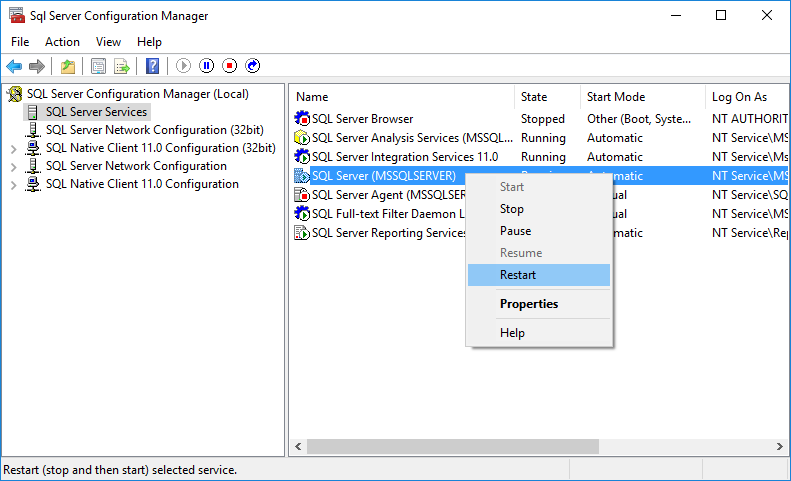Click the SQL Full-text Filter Daemon icon
The image size is (791, 481).
[x=302, y=213]
